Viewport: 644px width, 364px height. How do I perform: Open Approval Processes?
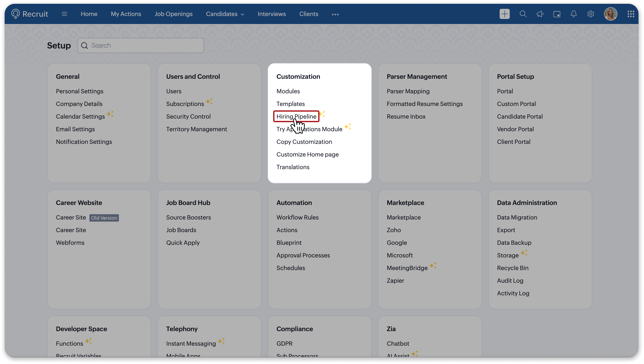click(x=303, y=255)
